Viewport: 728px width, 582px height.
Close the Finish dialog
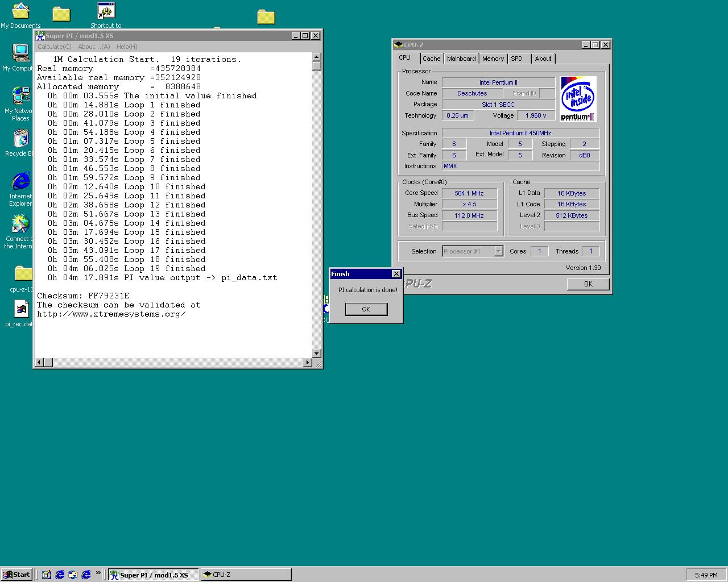(396, 274)
